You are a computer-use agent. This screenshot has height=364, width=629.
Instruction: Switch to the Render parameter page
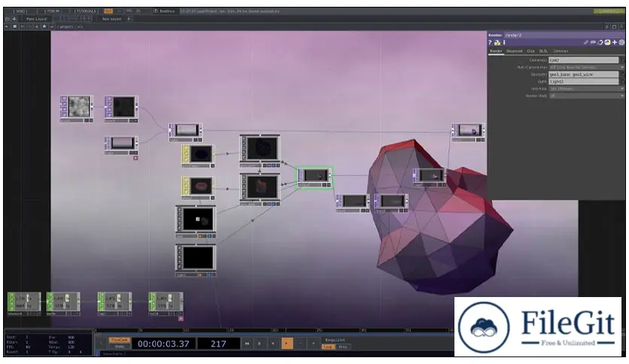(x=497, y=51)
